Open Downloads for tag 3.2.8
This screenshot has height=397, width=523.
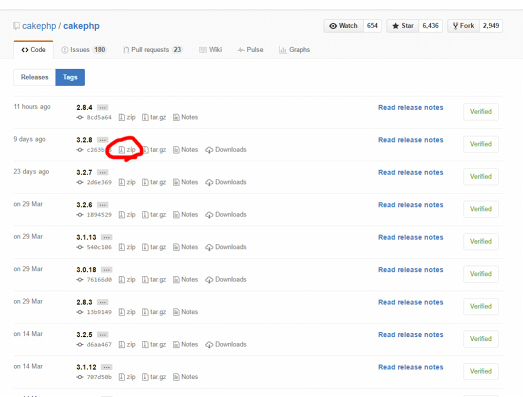[x=226, y=150]
